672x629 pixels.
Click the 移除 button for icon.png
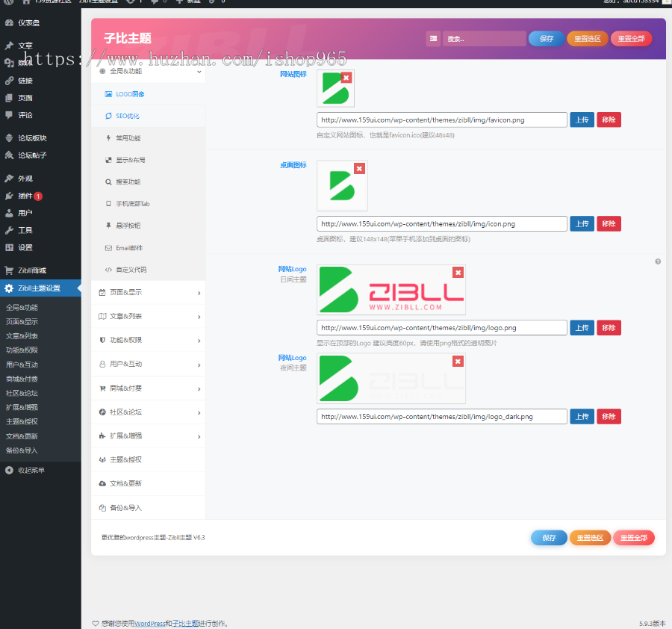609,224
